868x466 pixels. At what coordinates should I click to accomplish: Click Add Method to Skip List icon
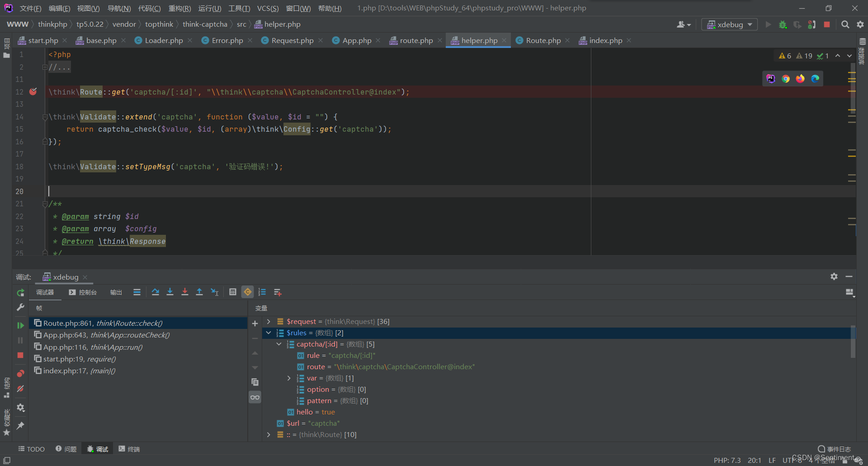pyautogui.click(x=278, y=292)
